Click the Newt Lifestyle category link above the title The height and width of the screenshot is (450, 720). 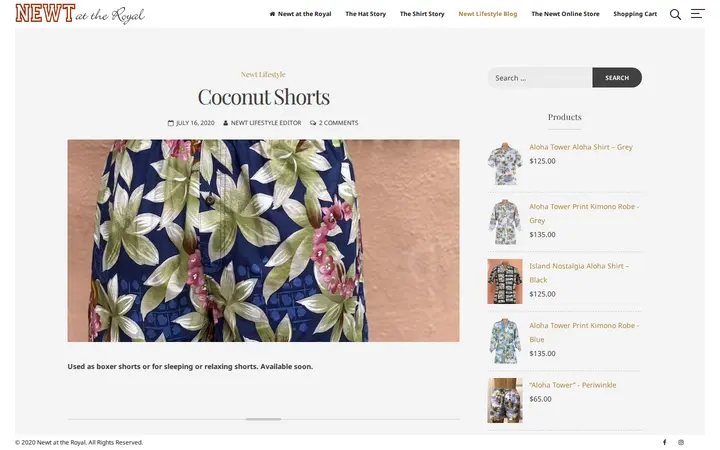tap(263, 74)
